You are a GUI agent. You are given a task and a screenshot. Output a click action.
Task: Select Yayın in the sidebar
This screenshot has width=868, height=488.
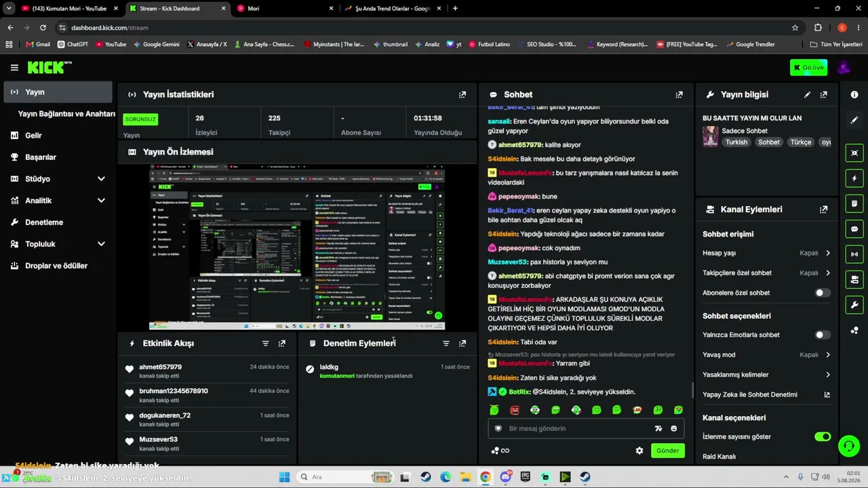coord(58,92)
